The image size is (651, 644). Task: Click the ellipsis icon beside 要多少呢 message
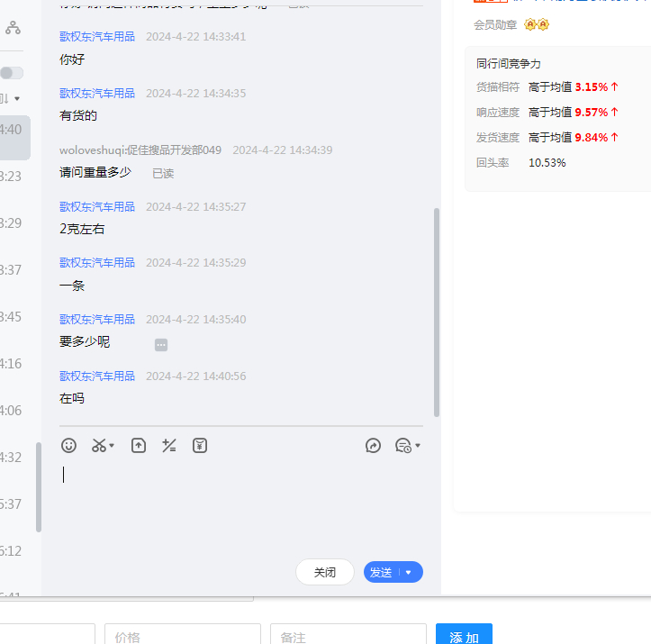click(161, 344)
